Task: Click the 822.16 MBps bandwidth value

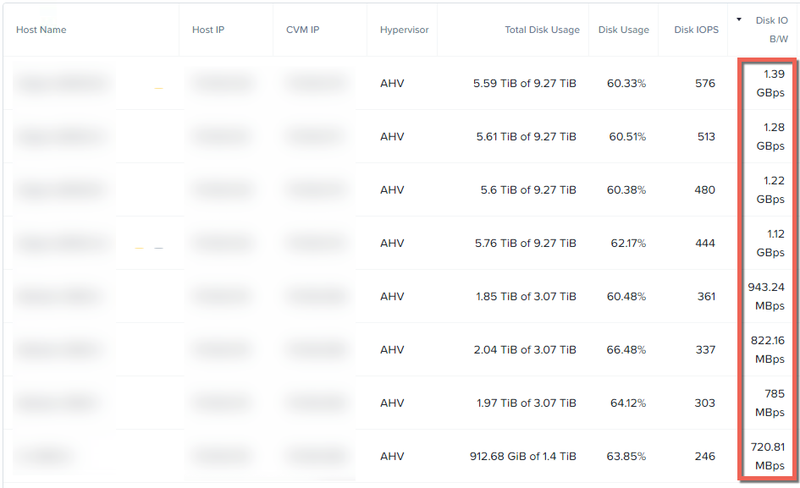Action: coord(768,350)
